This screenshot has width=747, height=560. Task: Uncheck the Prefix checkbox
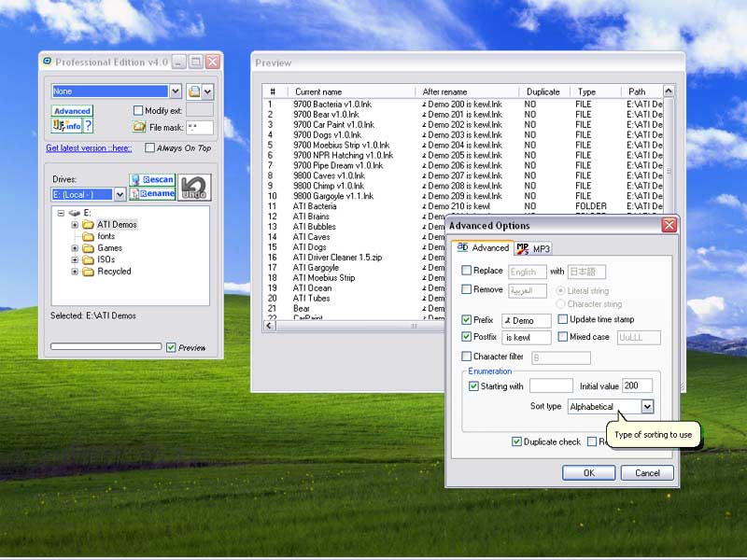pos(466,320)
